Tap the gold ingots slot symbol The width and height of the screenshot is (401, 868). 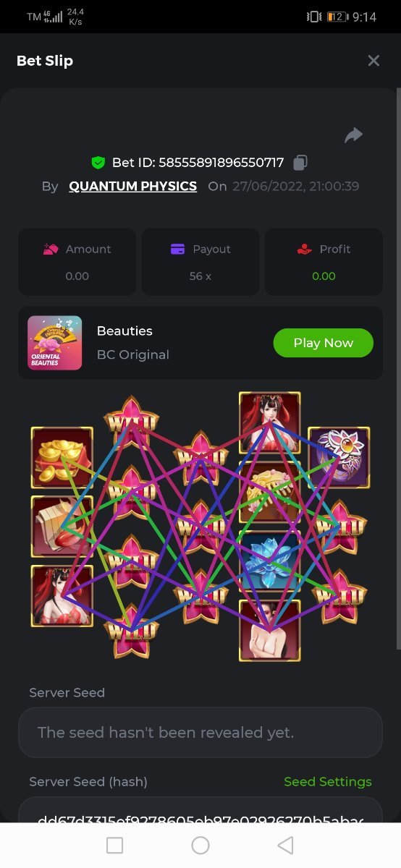62,458
